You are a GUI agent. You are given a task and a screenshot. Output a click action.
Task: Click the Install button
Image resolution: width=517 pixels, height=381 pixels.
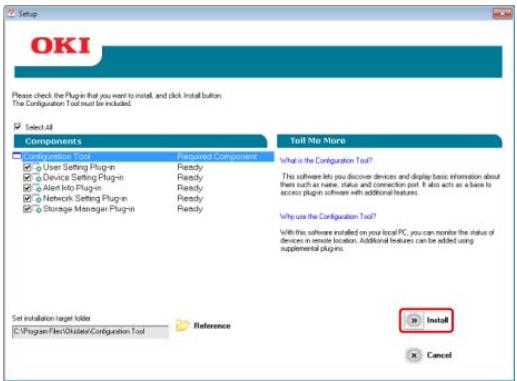tap(426, 320)
